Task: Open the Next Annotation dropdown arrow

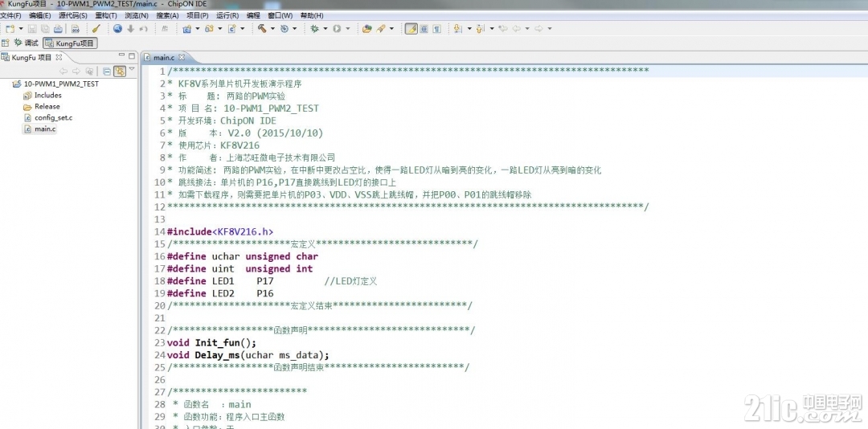Action: point(469,29)
